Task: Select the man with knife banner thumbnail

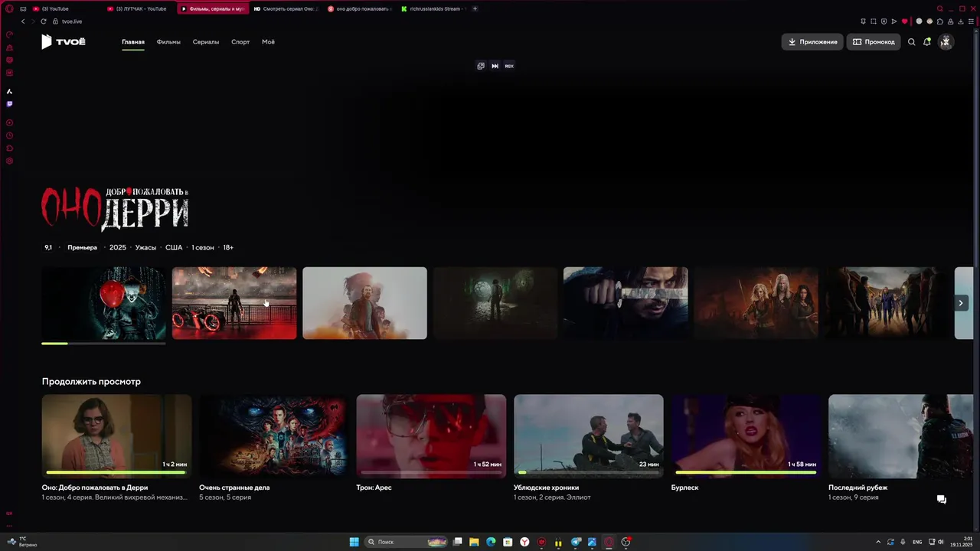Action: click(x=626, y=303)
